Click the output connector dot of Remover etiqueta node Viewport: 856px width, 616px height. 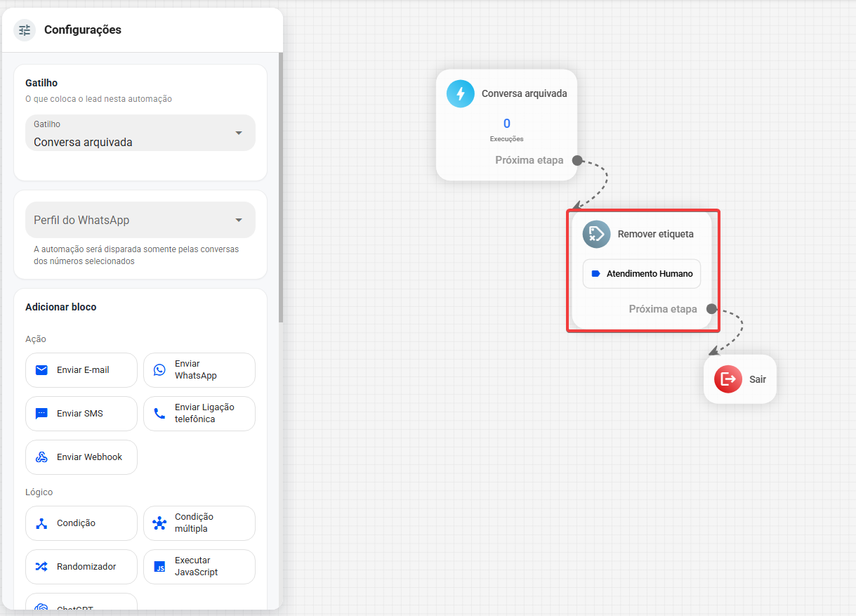tap(711, 308)
